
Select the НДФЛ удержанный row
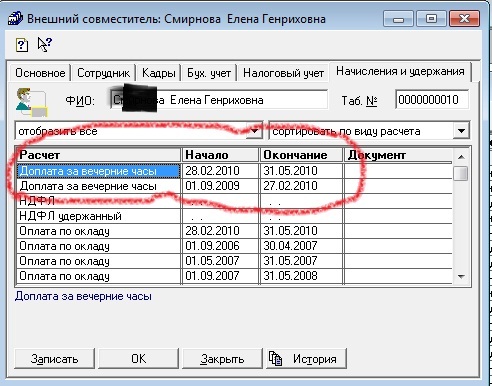[x=234, y=216]
